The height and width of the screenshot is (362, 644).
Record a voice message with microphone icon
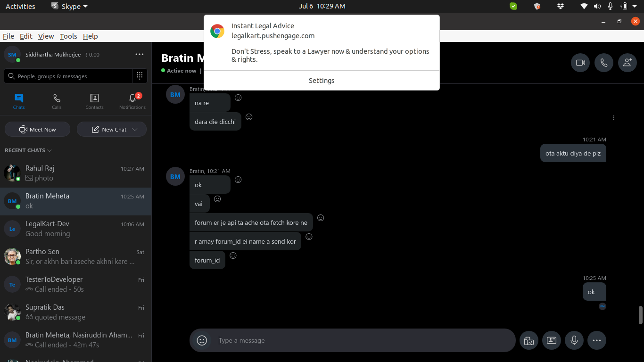(574, 340)
